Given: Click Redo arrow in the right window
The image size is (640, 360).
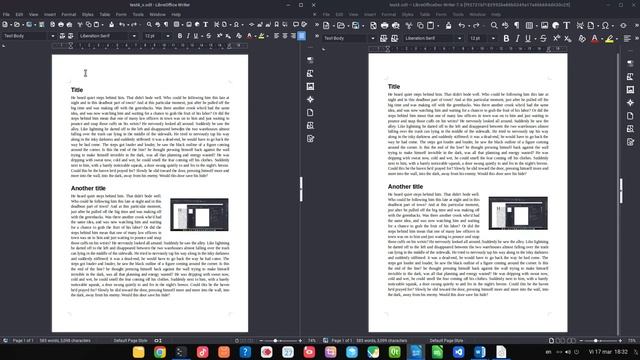Looking at the screenshot, I should click(476, 25).
